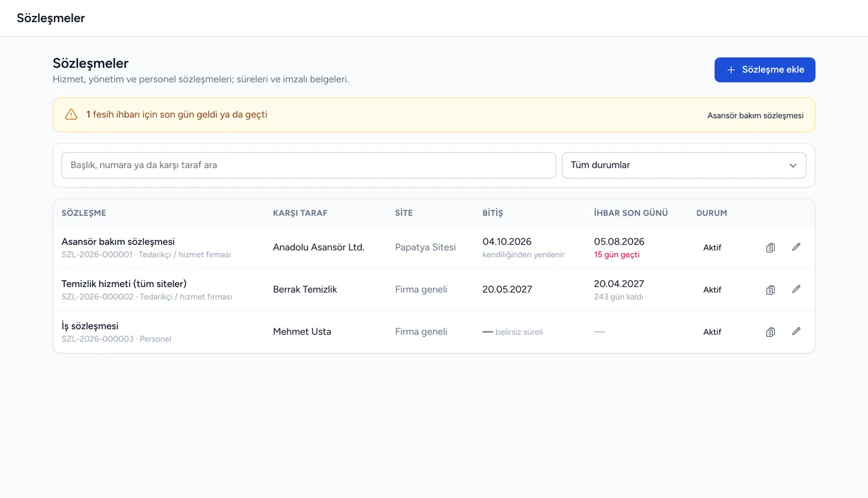Click notice deadline 05.08.2026

[619, 241]
